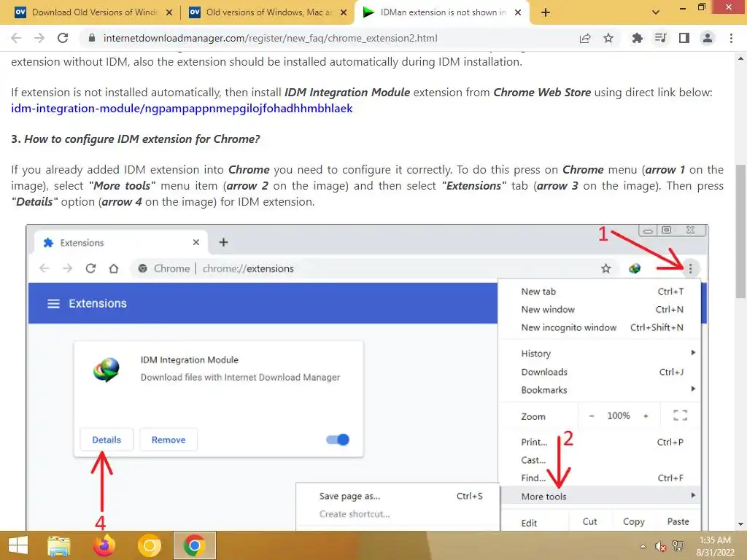Click the fullscreen icon in pictured Zoom row

(681, 415)
